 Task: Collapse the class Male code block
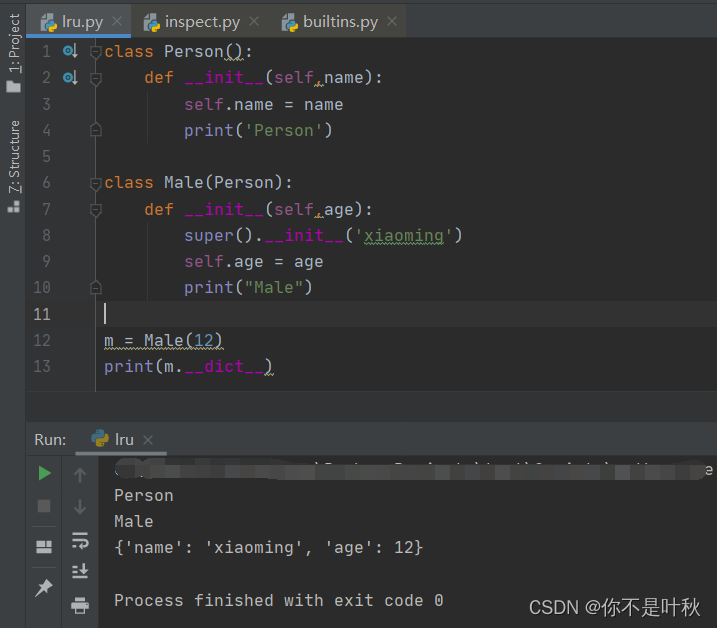pos(96,183)
